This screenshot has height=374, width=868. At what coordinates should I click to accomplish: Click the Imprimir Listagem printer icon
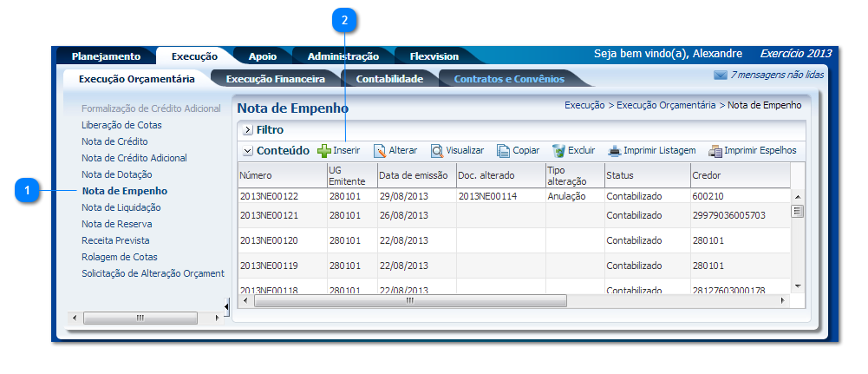click(x=614, y=151)
